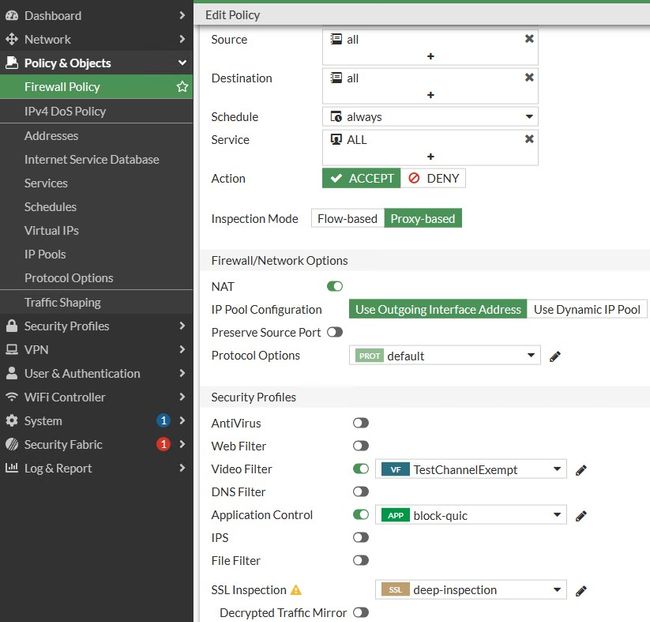650x622 pixels.
Task: Click the SSL Inspection warning icon
Action: 296,590
